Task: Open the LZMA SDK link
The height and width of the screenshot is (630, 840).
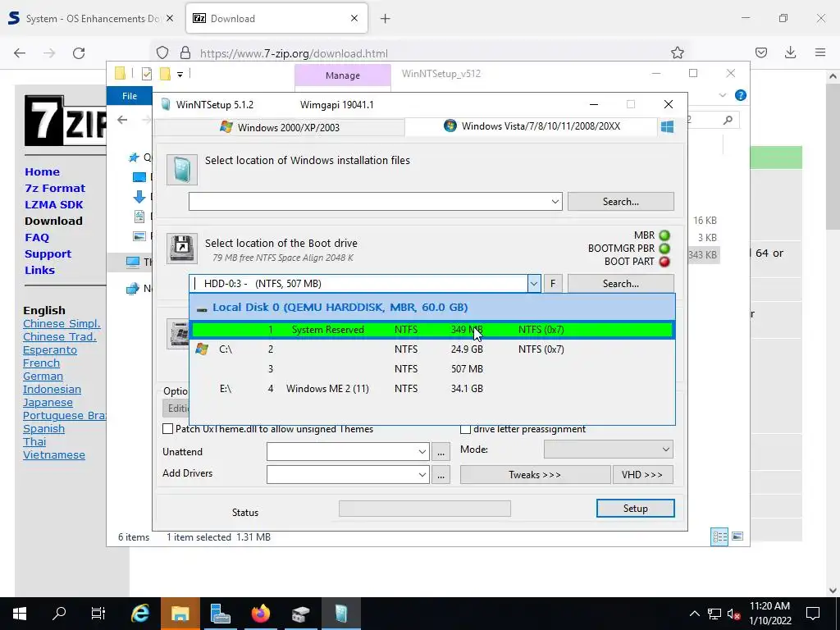Action: 54,204
